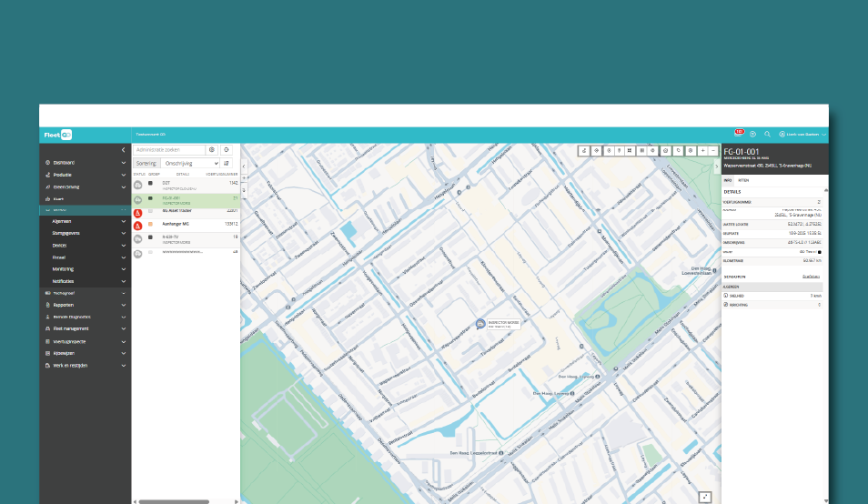Click the diamond-shaped icon in the map toolbar

pos(596,150)
